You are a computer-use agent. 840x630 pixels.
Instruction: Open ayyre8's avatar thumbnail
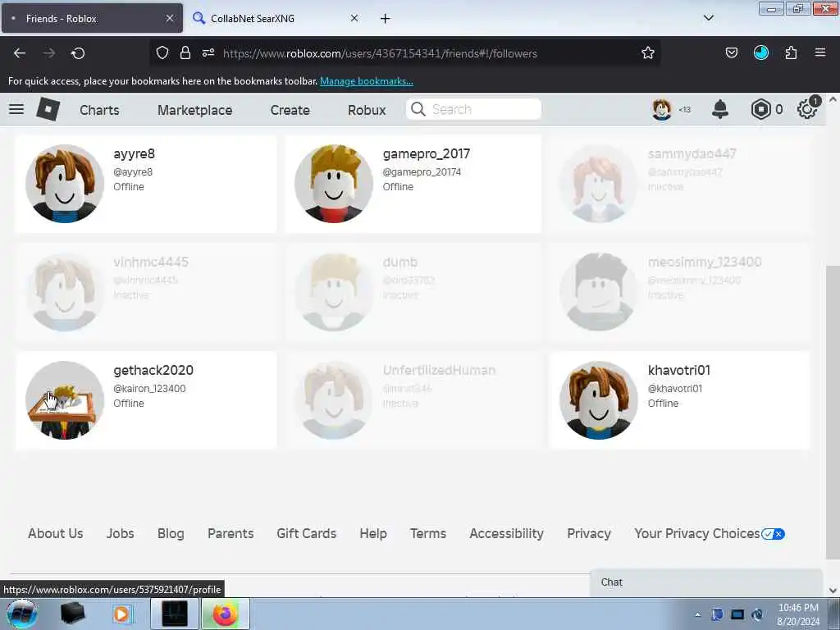[65, 183]
